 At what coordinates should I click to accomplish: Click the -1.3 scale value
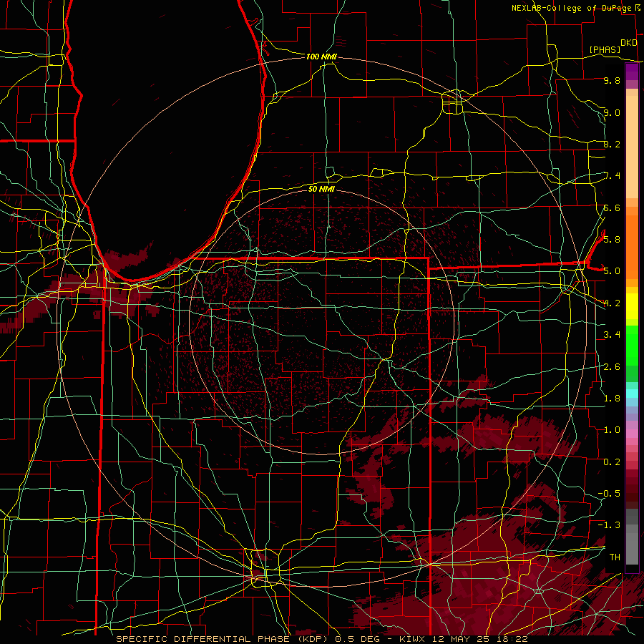click(x=609, y=525)
